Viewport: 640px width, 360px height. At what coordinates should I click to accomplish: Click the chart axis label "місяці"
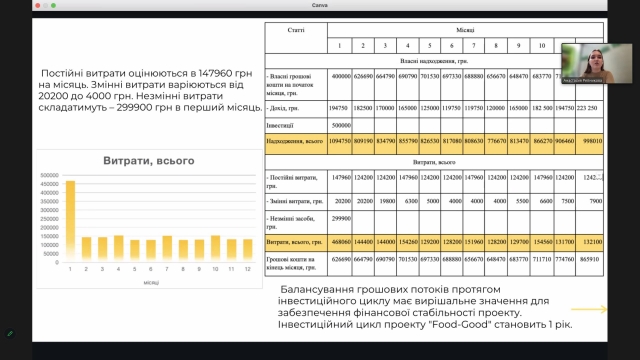coord(151,282)
